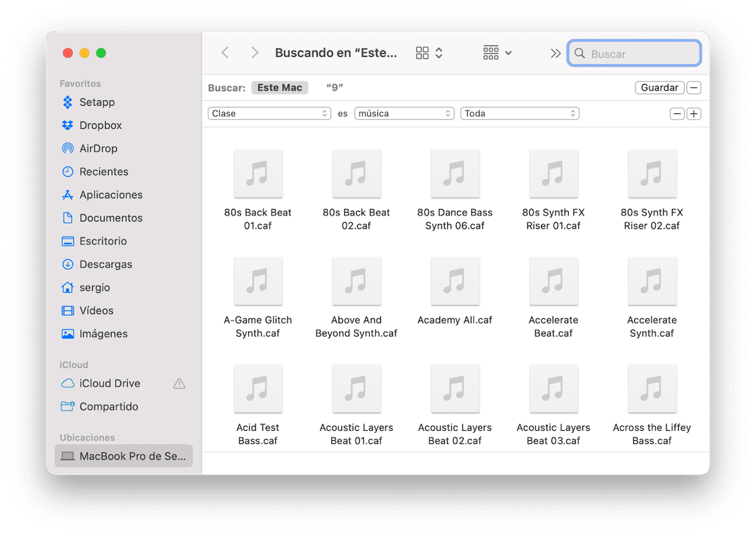The width and height of the screenshot is (756, 536).
Task: Click the window title Buscando en "Este...
Action: click(336, 53)
